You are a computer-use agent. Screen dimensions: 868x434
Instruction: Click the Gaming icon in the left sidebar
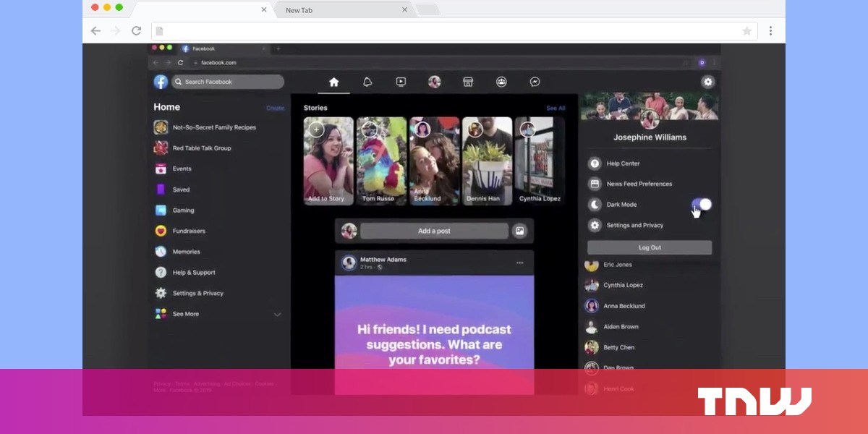[x=161, y=210]
